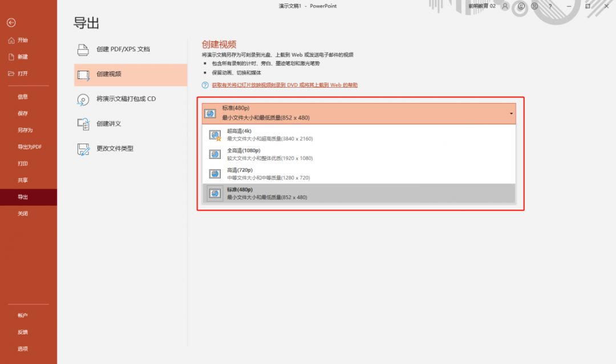The height and width of the screenshot is (364, 616).
Task: Click the save icon for 更改文件类型
Action: pyautogui.click(x=83, y=149)
